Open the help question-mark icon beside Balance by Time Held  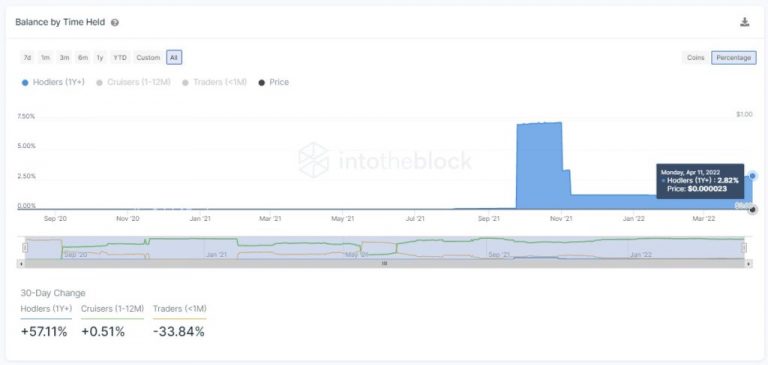coord(115,23)
